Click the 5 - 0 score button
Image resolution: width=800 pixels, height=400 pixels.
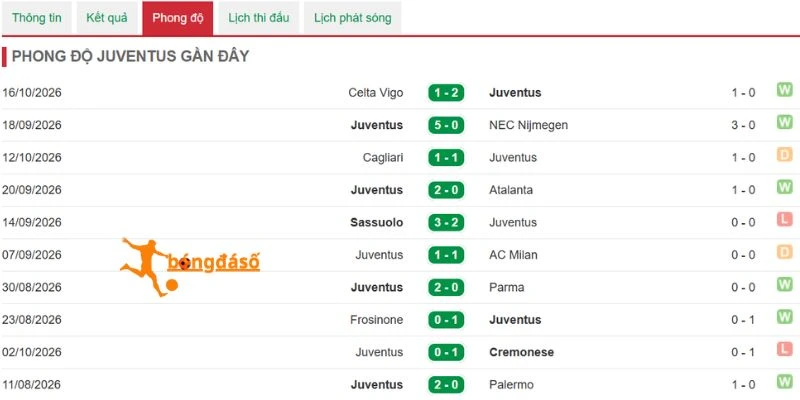click(446, 125)
